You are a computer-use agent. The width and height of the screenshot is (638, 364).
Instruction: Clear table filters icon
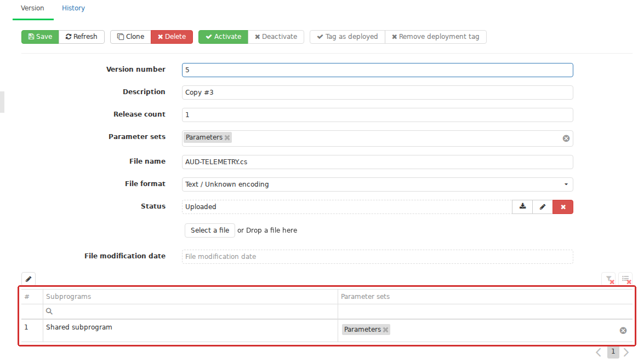pos(609,279)
